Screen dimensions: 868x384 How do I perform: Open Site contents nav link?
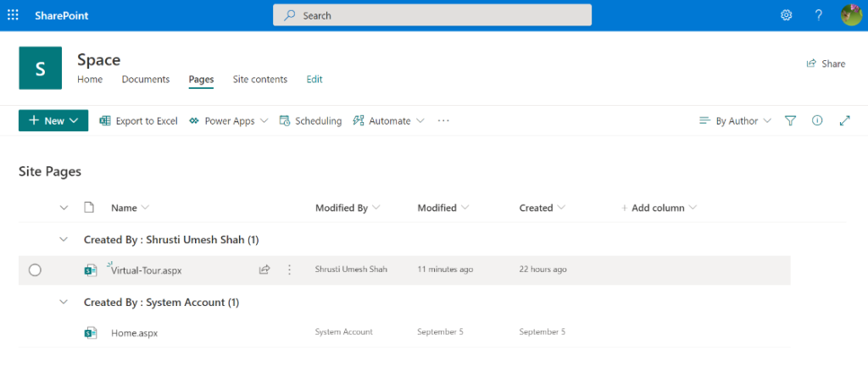(x=260, y=79)
